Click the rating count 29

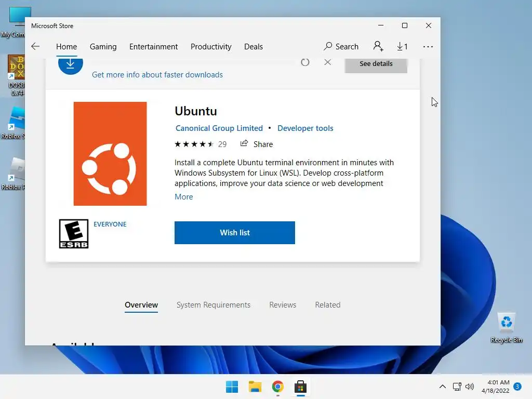pyautogui.click(x=222, y=144)
